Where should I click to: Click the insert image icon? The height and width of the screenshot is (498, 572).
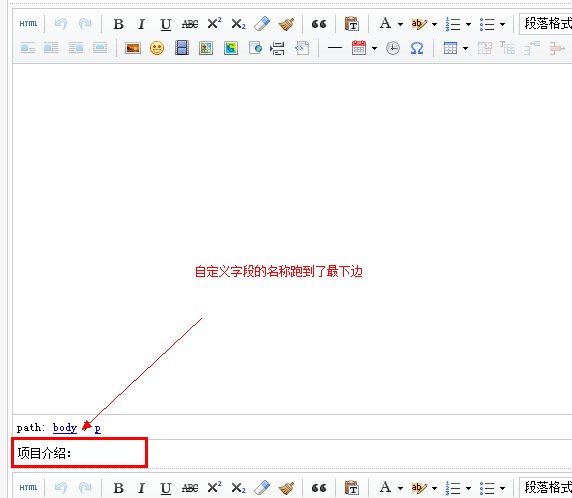pyautogui.click(x=133, y=48)
